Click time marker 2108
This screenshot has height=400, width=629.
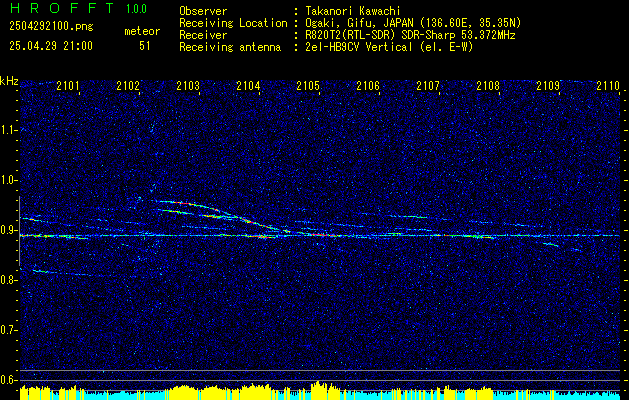click(488, 85)
